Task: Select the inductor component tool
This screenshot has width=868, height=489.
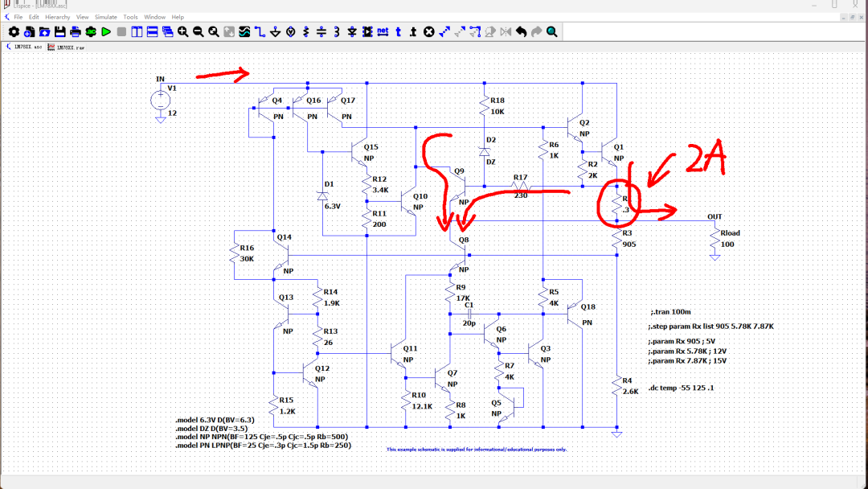Action: (x=337, y=32)
